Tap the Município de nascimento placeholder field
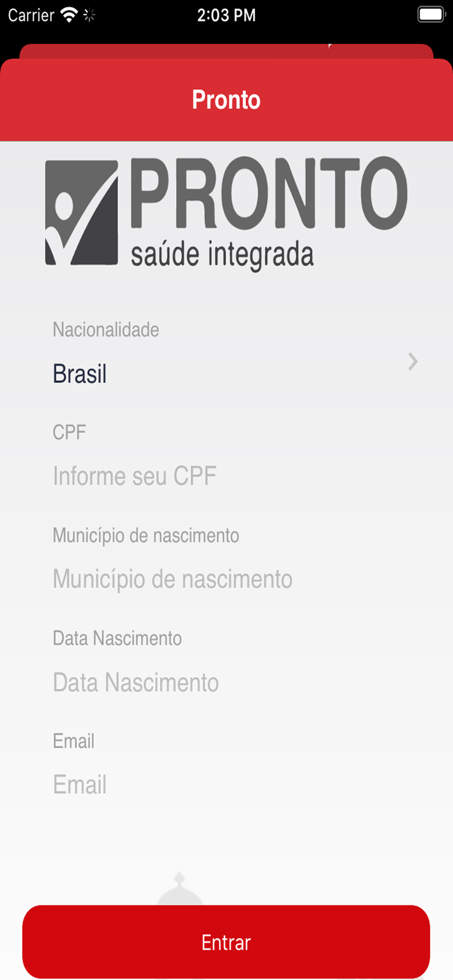The image size is (453, 980). tap(173, 579)
